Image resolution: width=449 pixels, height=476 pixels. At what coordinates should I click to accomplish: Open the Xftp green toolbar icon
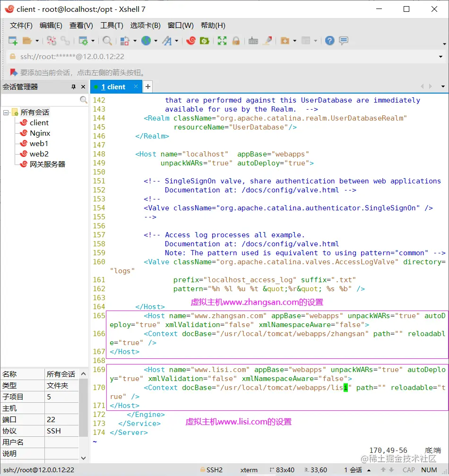204,41
